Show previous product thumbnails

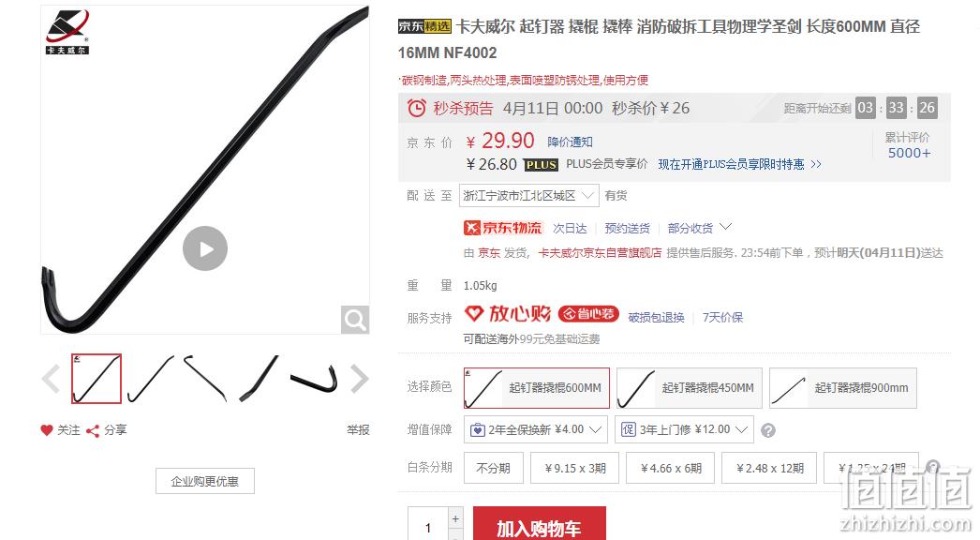tap(52, 379)
